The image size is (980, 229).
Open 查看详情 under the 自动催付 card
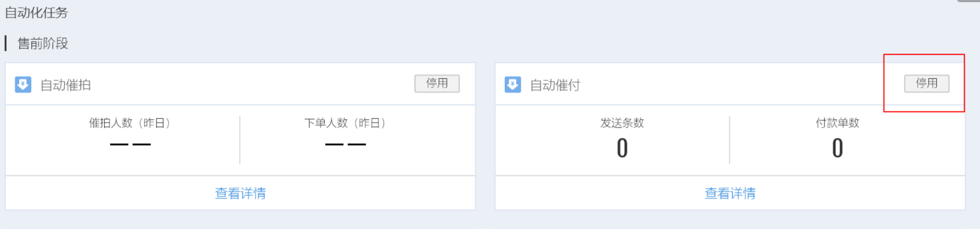tap(730, 193)
